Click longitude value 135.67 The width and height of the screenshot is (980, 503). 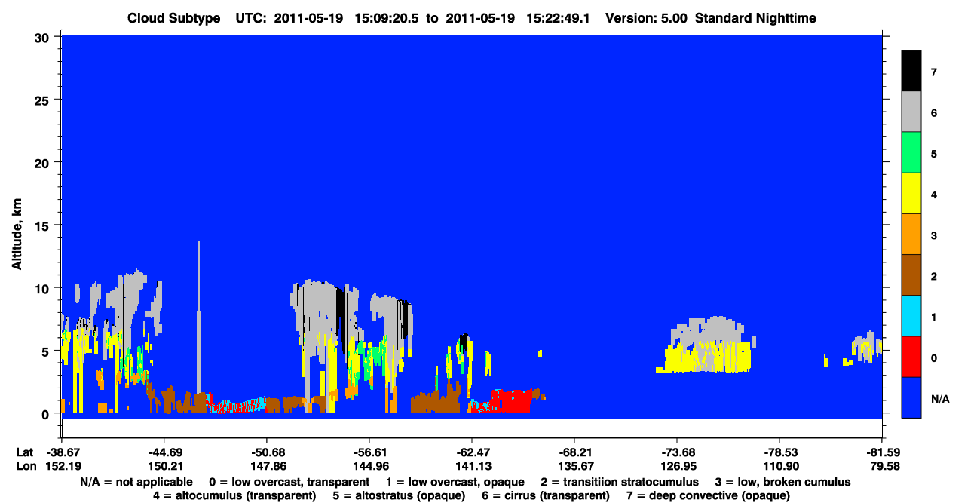[x=574, y=466]
